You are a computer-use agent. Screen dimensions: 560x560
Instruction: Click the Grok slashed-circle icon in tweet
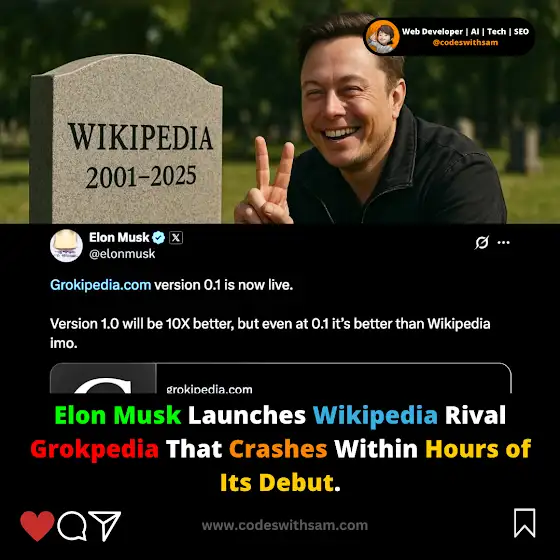tap(482, 242)
